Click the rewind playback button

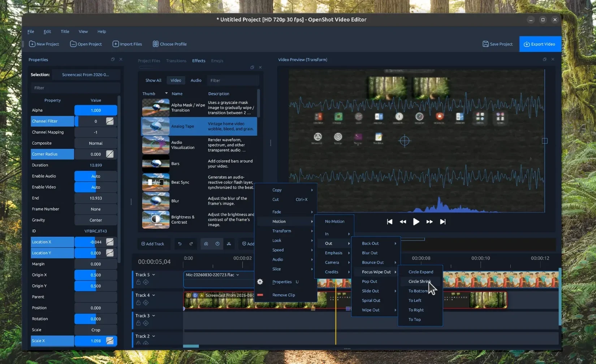(x=403, y=222)
